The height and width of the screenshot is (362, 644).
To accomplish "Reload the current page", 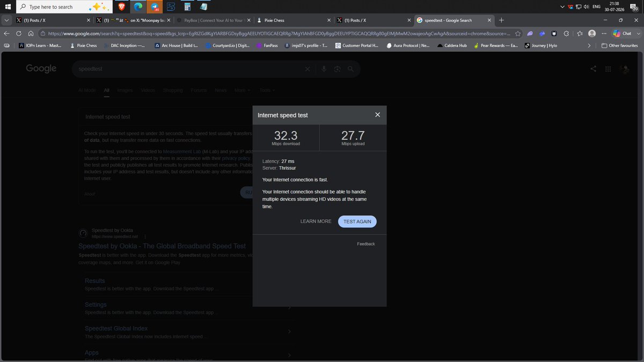I will pyautogui.click(x=19, y=33).
